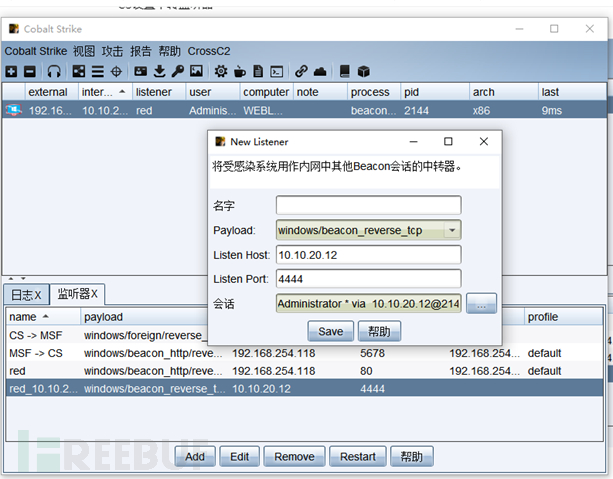Open the 报告 menu
Image resolution: width=613 pixels, height=479 pixels.
click(140, 51)
